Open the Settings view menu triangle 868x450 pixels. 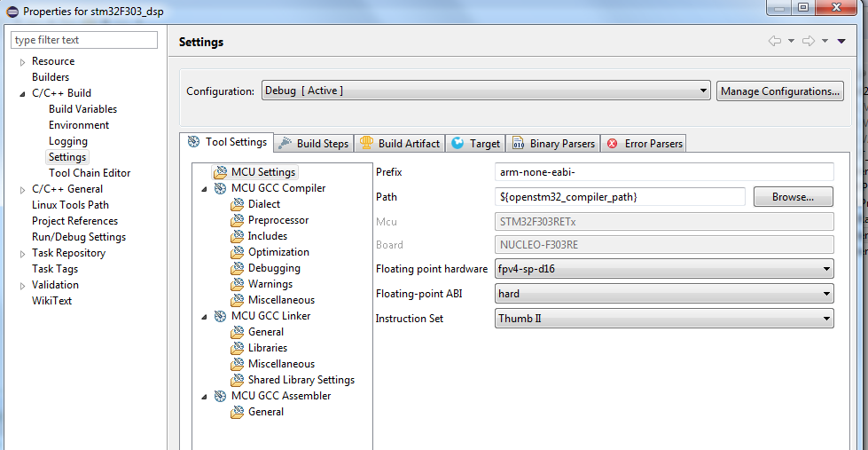(x=841, y=41)
